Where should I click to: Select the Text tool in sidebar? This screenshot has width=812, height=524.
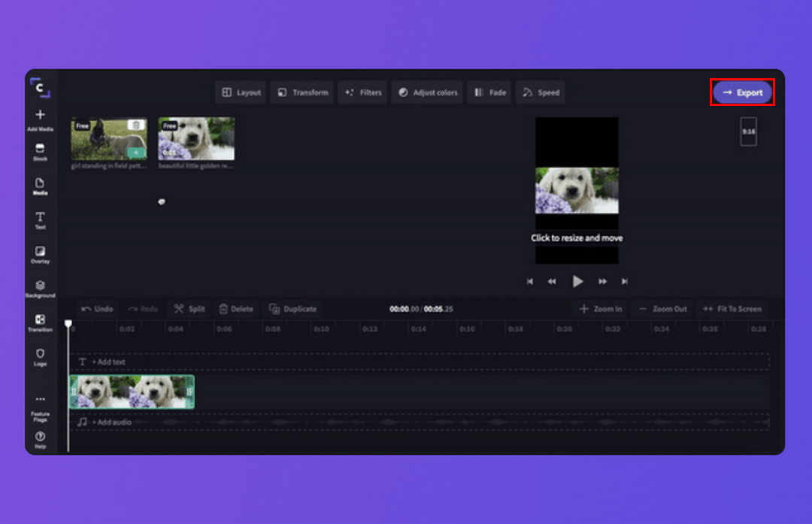pyautogui.click(x=40, y=220)
